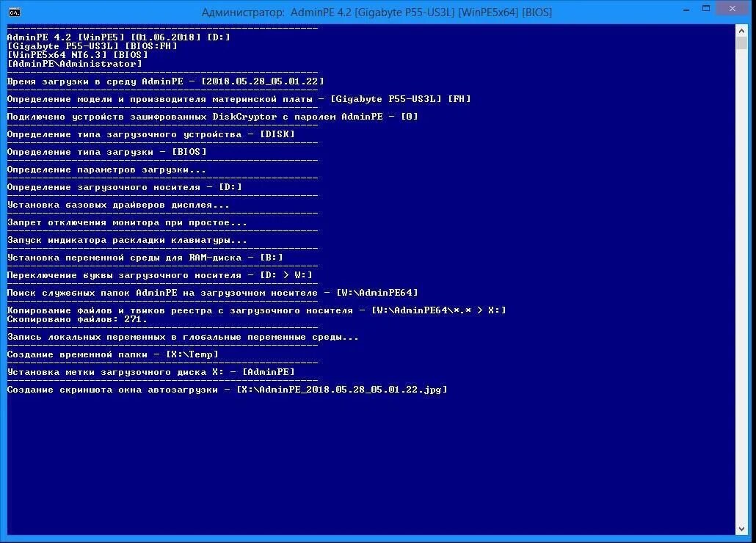Click line 'Определение типа загрузочного устройства - [DISK]'
This screenshot has height=543, width=756.
(x=150, y=134)
